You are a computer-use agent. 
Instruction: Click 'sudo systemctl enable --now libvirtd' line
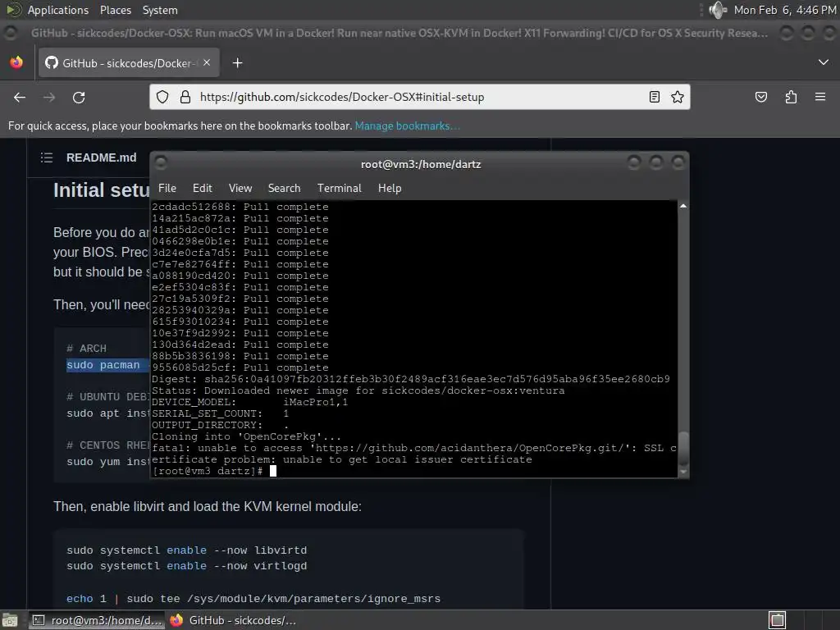pos(186,550)
